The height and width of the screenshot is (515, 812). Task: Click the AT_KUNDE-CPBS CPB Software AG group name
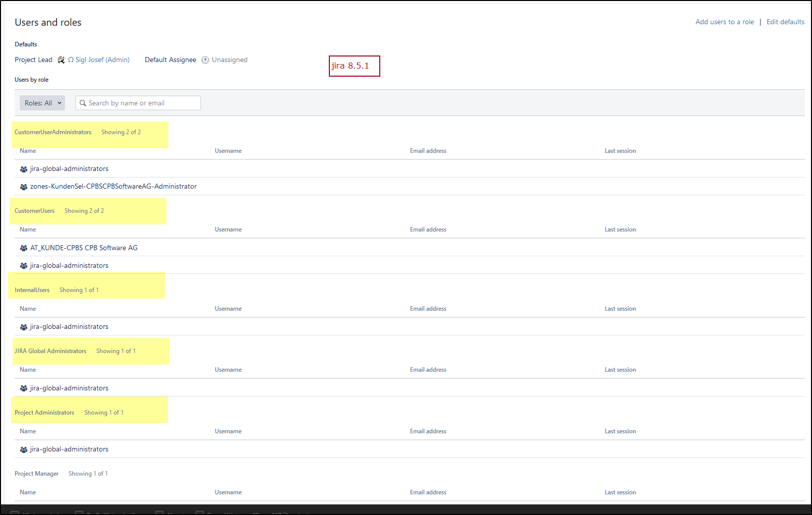[x=84, y=248]
